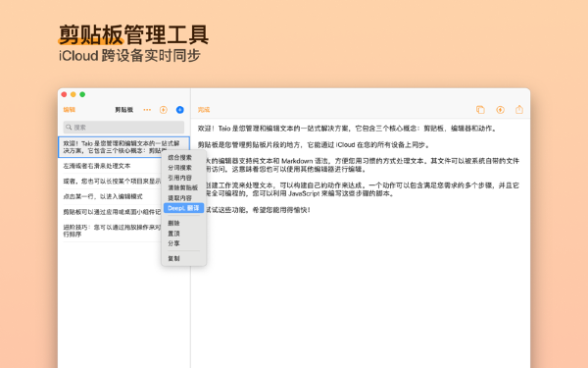Select the clip starting with 欢迎！Taio
Viewport: 588px width, 368px height.
tap(123, 147)
